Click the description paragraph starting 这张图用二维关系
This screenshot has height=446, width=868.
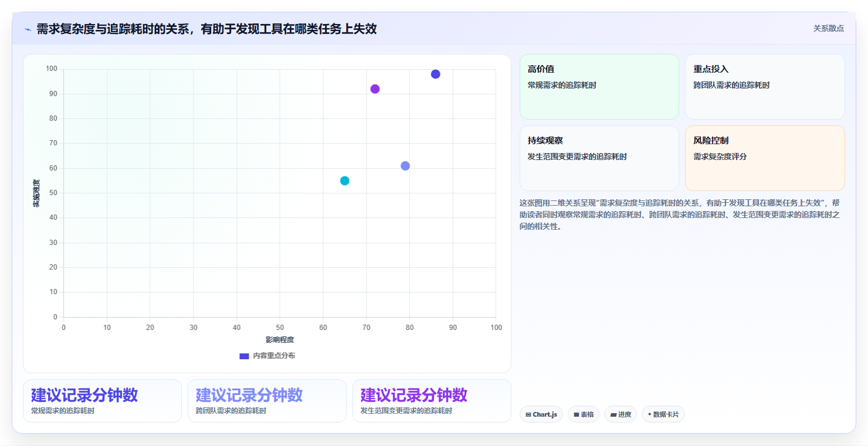(680, 215)
